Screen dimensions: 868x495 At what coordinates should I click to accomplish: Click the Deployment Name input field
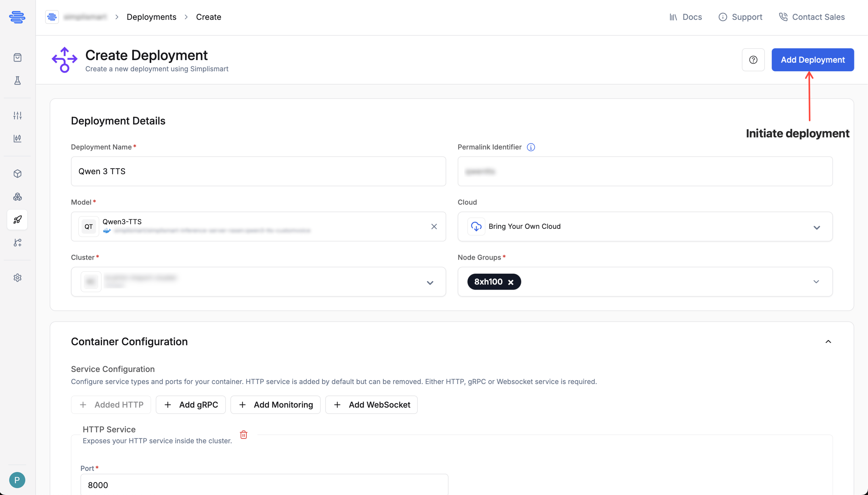pos(258,171)
